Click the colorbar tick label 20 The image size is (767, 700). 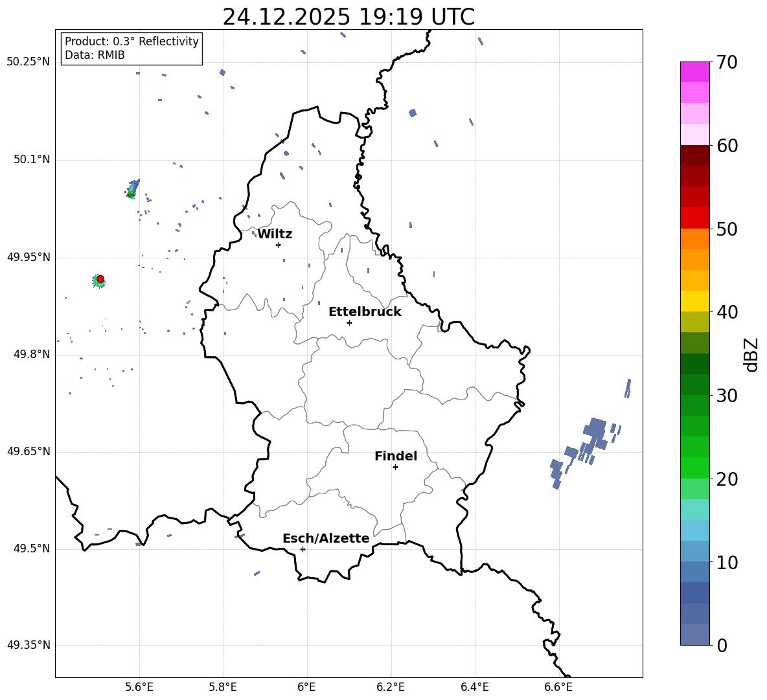(x=727, y=479)
